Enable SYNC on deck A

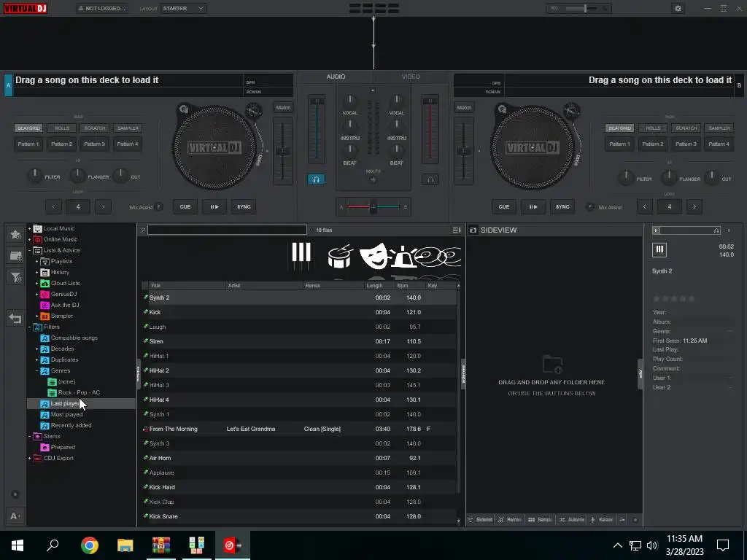[x=244, y=206]
